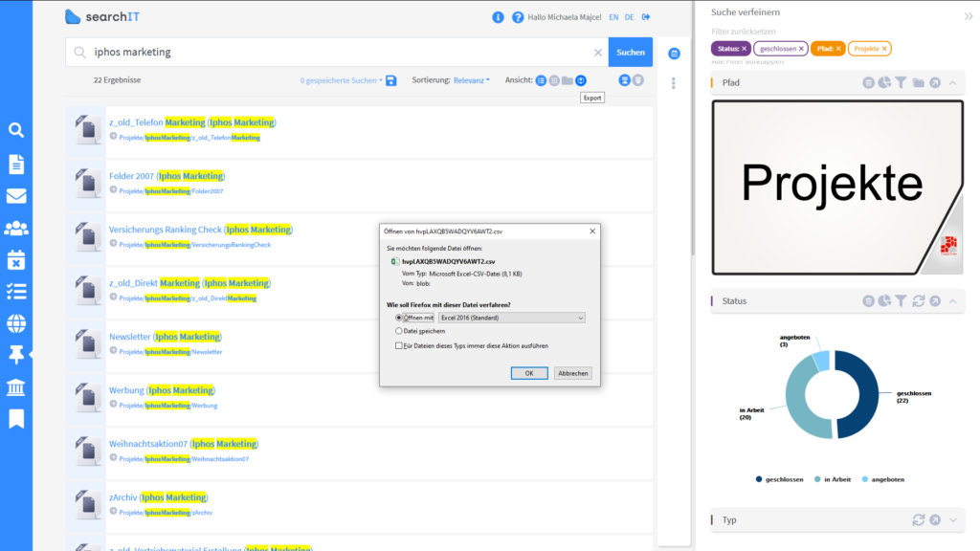This screenshot has width=980, height=551.
Task: Open the bookmark icon in the sidebar
Action: click(x=16, y=419)
